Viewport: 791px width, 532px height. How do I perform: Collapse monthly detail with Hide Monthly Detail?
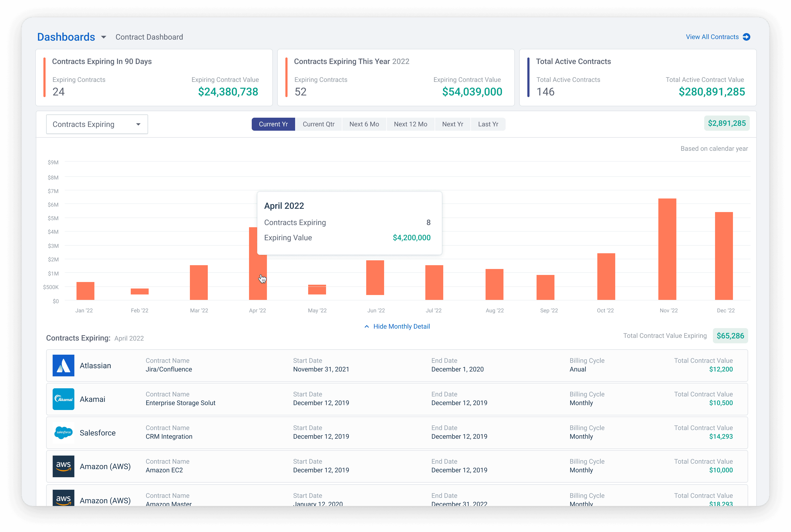401,326
